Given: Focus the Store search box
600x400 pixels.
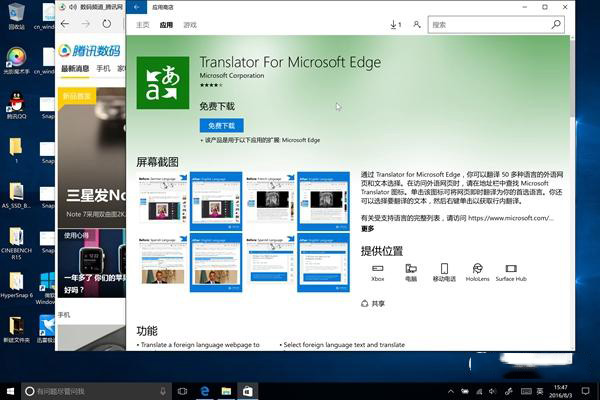Looking at the screenshot, I should click(x=496, y=25).
